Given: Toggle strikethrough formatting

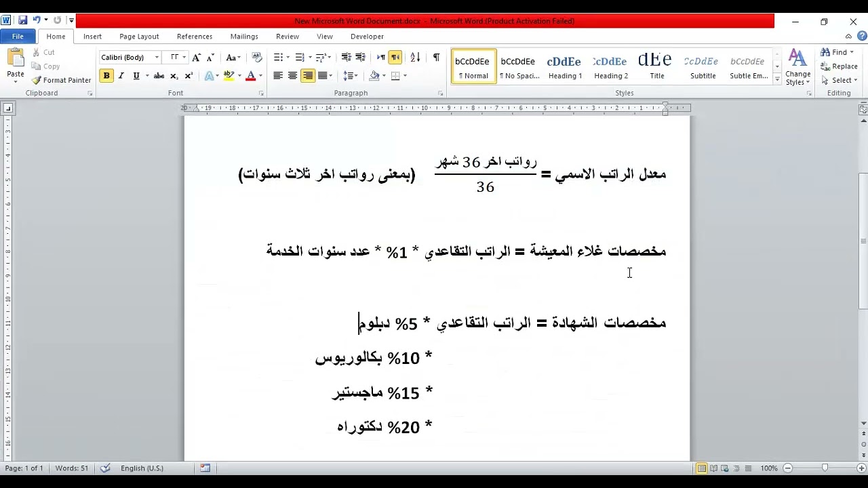Looking at the screenshot, I should (x=159, y=76).
